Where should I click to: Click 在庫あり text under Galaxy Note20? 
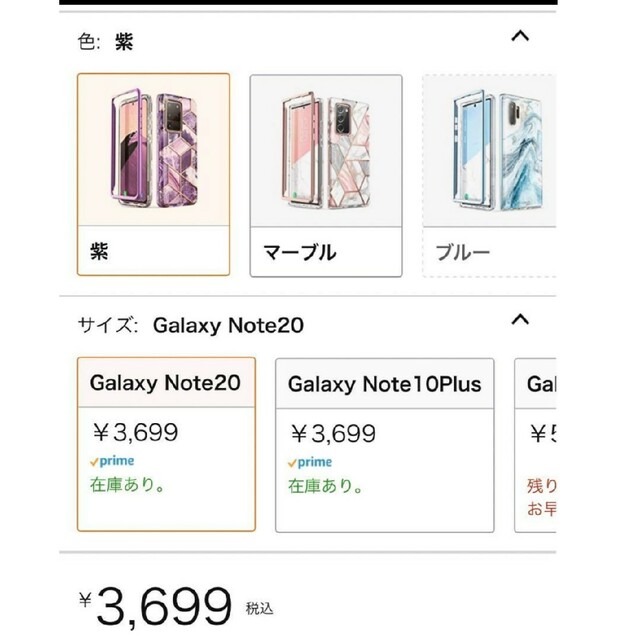[x=127, y=485]
